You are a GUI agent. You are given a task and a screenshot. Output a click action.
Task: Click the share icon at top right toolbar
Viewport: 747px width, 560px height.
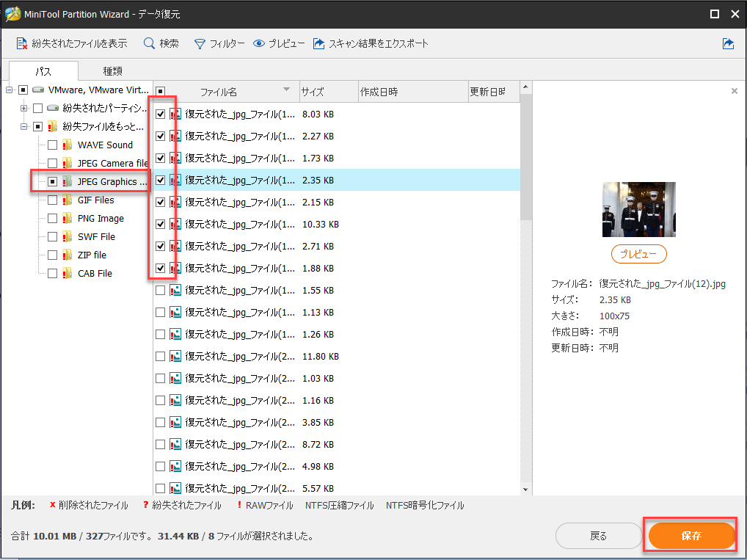[728, 43]
